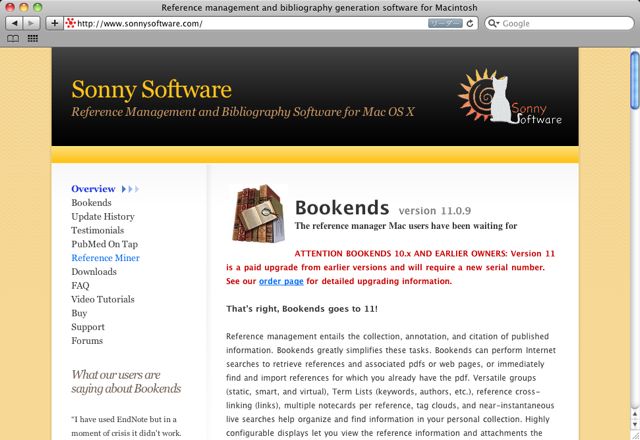Click the scrollbar up arrow

point(635,414)
